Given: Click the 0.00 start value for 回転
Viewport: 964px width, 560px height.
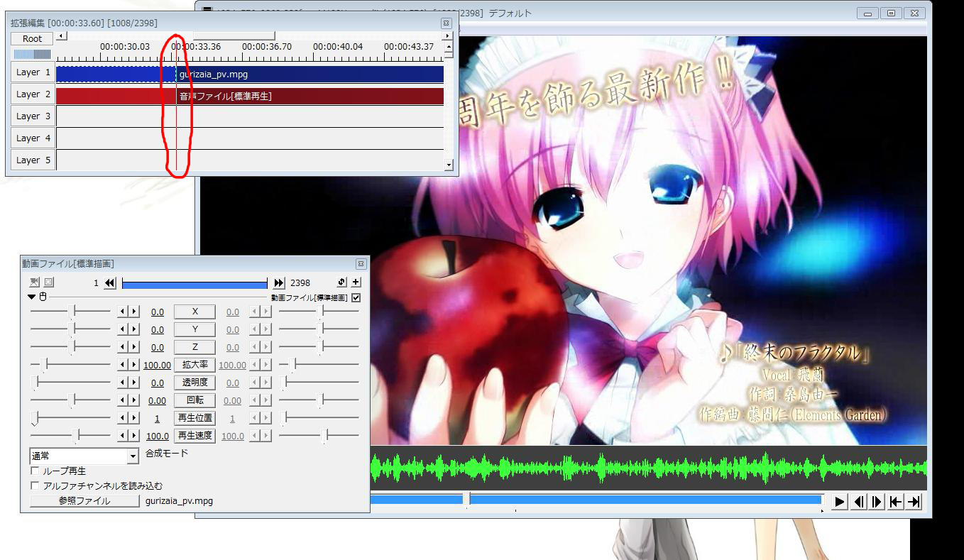Looking at the screenshot, I should click(157, 401).
